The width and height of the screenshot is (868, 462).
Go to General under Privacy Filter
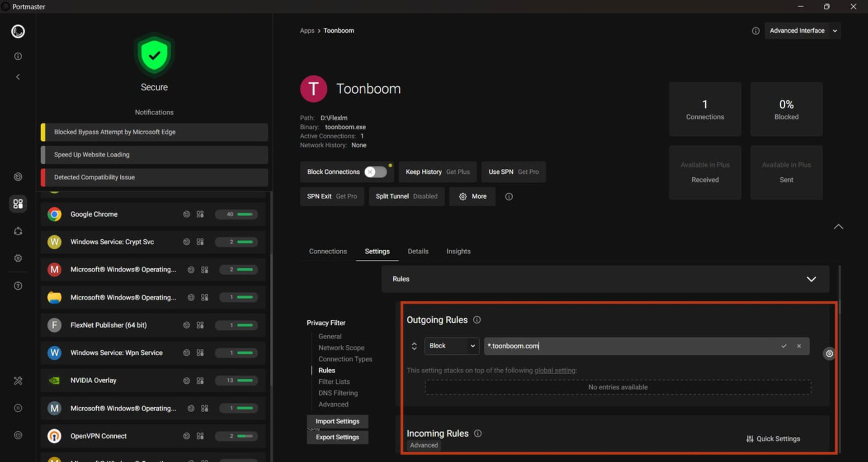click(x=330, y=337)
